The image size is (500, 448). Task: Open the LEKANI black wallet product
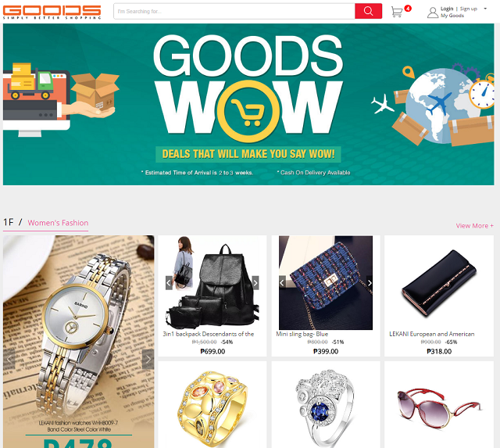439,296
